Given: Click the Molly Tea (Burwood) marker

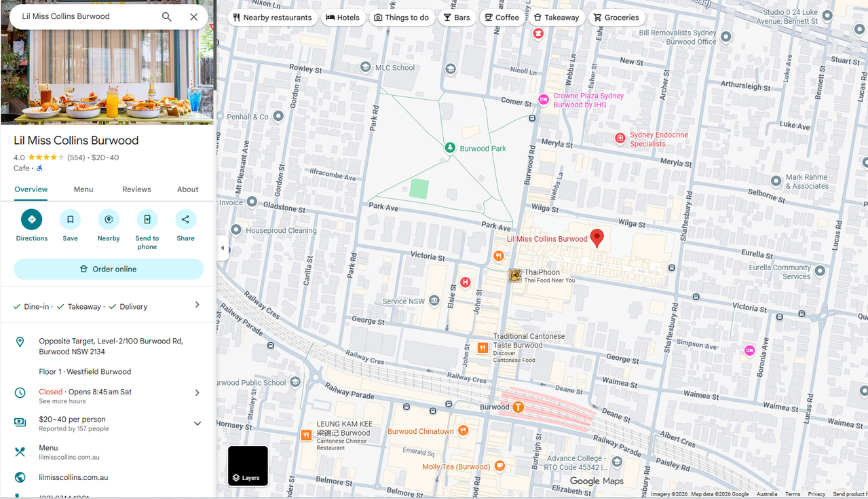Looking at the screenshot, I should (x=499, y=466).
